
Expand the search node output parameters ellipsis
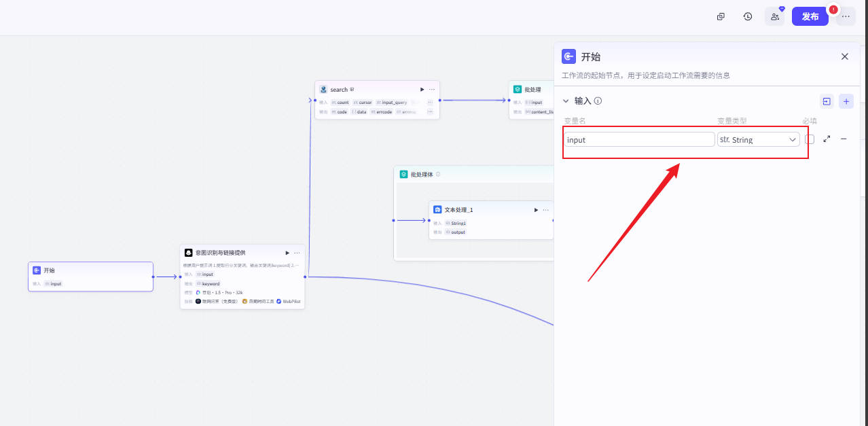pyautogui.click(x=430, y=111)
